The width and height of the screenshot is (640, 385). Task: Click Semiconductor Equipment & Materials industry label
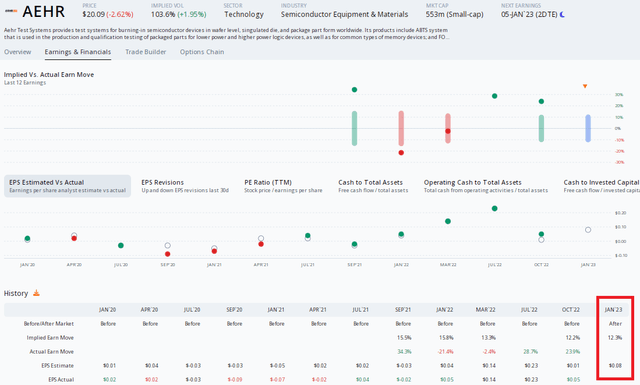pyautogui.click(x=344, y=14)
